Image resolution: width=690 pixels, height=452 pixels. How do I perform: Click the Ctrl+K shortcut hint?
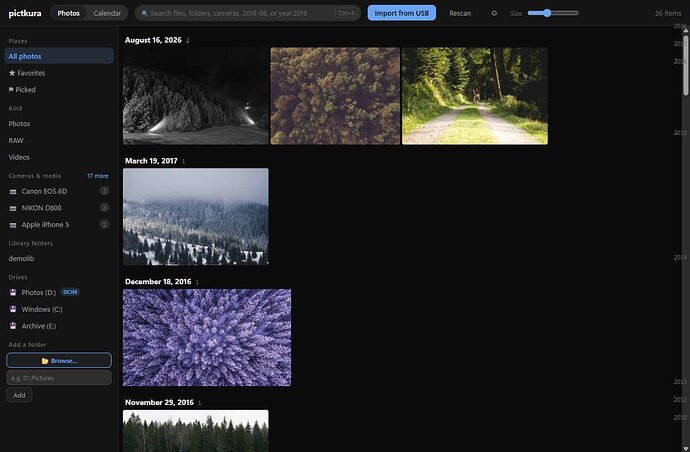[x=346, y=13]
